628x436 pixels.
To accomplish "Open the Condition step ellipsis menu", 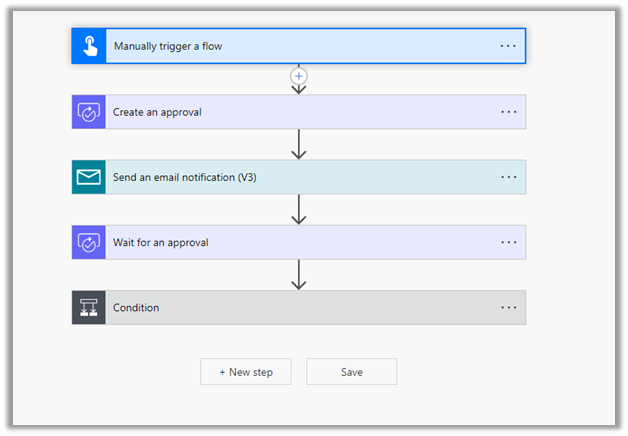I will pyautogui.click(x=509, y=307).
